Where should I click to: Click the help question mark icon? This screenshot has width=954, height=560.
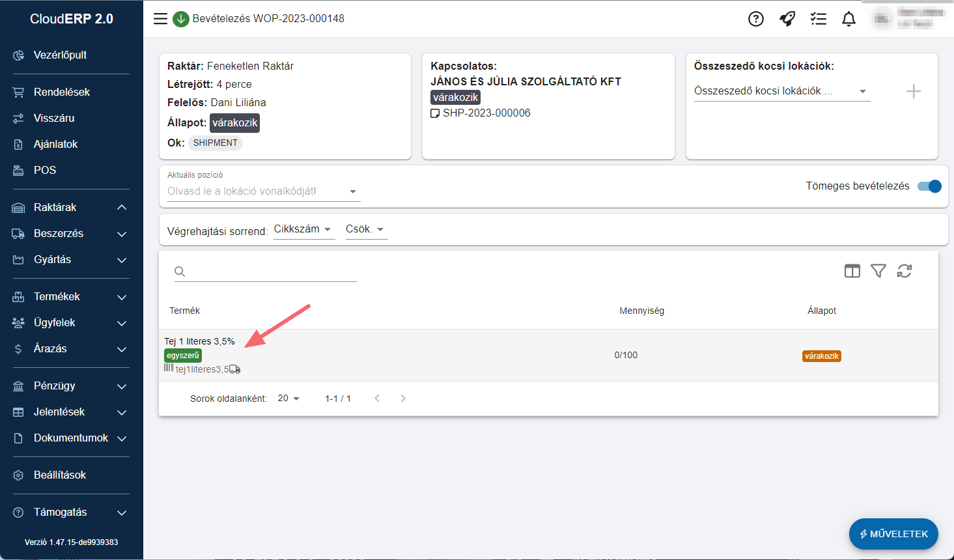(x=755, y=19)
